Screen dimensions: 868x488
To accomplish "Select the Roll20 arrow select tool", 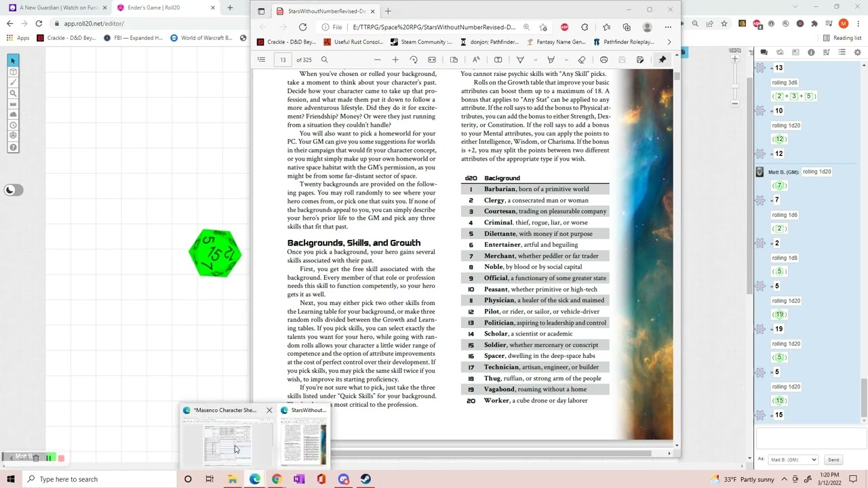I will 13,61.
